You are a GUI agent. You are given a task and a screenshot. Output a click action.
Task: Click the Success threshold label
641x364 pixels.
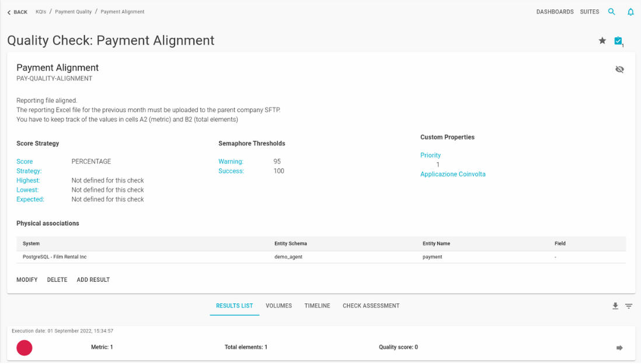pyautogui.click(x=231, y=171)
